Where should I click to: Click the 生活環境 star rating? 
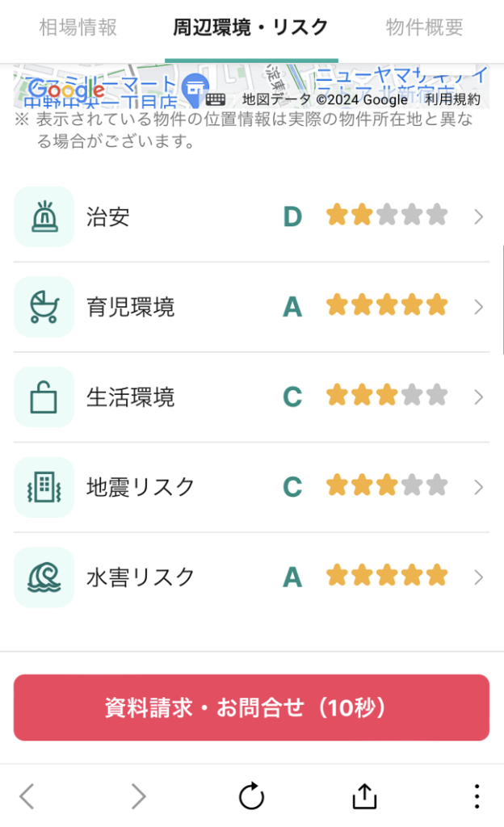(387, 397)
